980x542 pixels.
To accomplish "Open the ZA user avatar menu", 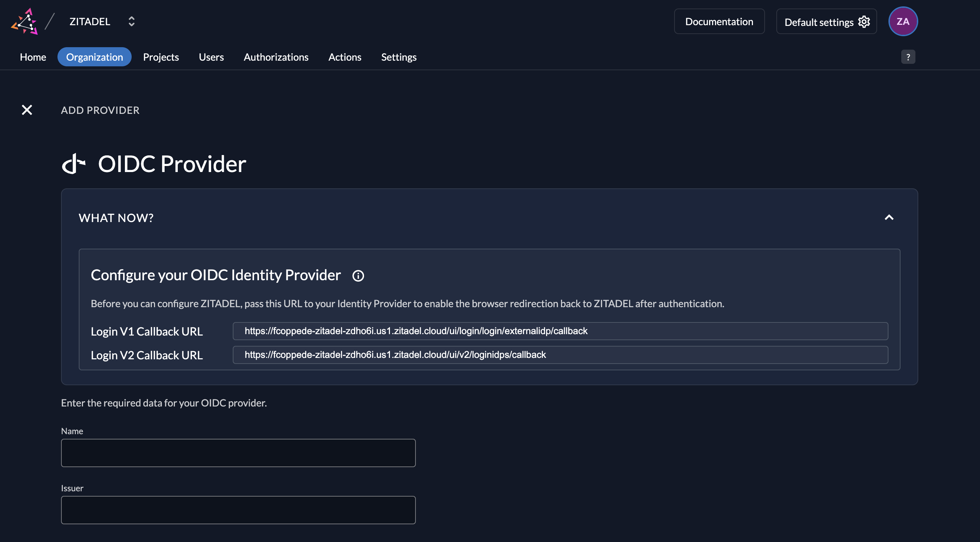I will pyautogui.click(x=903, y=21).
